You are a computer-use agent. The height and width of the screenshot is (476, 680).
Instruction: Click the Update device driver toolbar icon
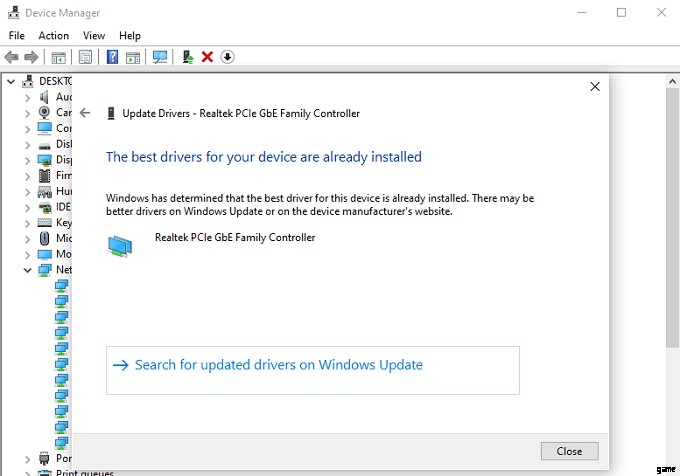point(187,57)
